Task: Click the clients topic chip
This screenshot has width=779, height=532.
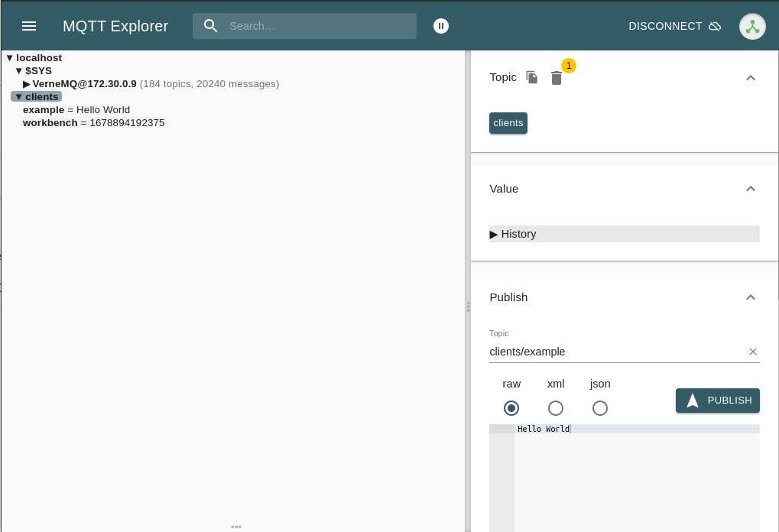Action: point(508,123)
